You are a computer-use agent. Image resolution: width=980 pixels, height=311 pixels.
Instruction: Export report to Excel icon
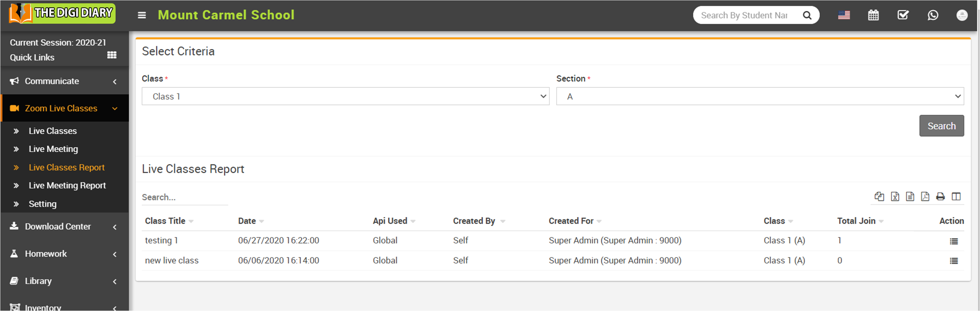pyautogui.click(x=895, y=196)
